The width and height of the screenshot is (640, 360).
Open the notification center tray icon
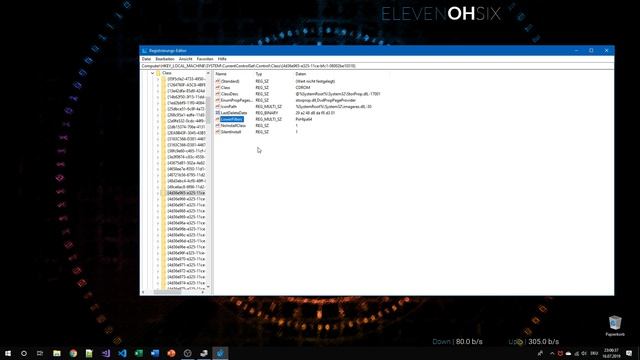coord(629,353)
